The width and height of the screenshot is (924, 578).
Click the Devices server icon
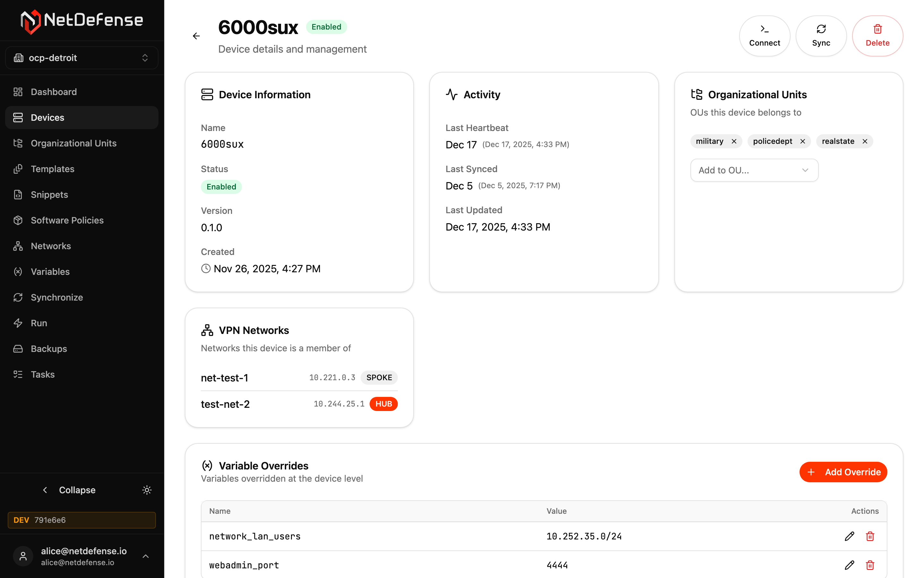click(18, 117)
